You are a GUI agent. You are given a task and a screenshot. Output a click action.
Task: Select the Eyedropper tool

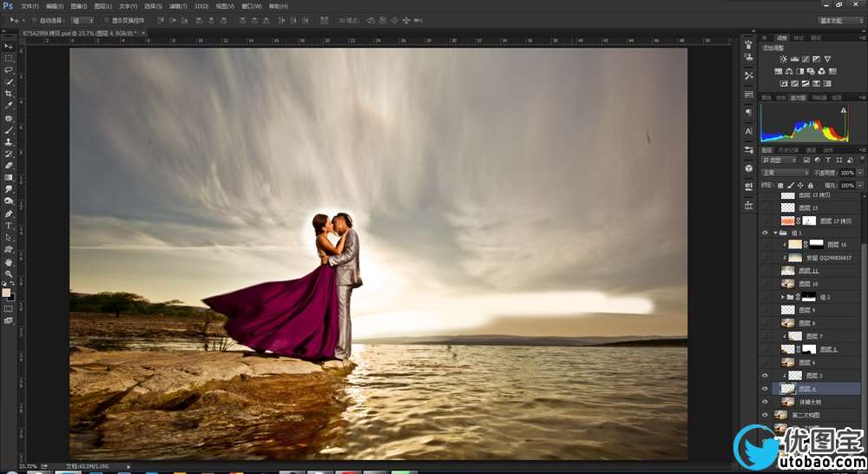click(9, 106)
